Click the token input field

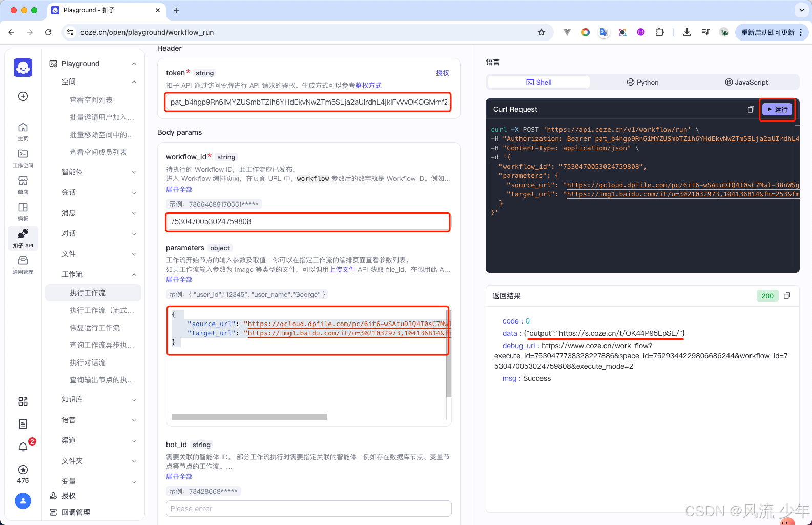coord(308,102)
